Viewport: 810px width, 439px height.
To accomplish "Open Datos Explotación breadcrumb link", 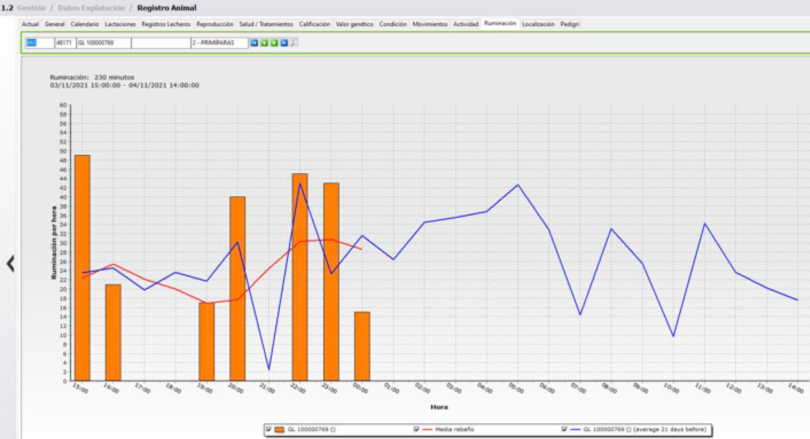I will pos(92,7).
